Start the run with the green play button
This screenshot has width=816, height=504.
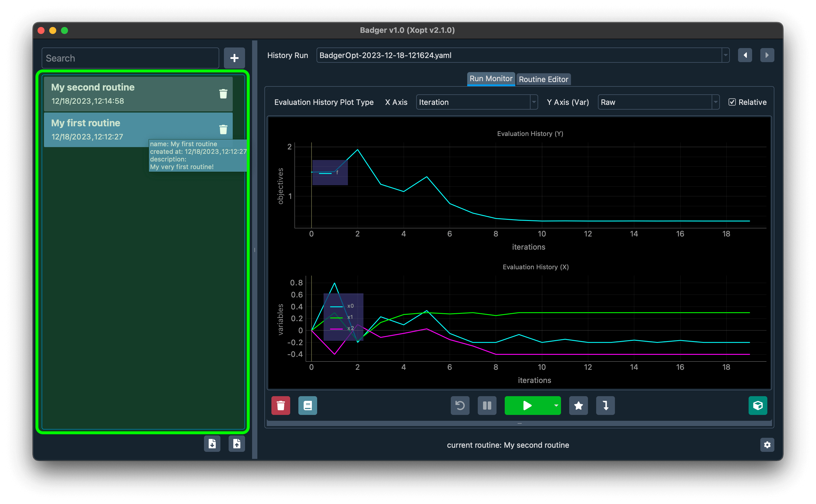pos(527,406)
